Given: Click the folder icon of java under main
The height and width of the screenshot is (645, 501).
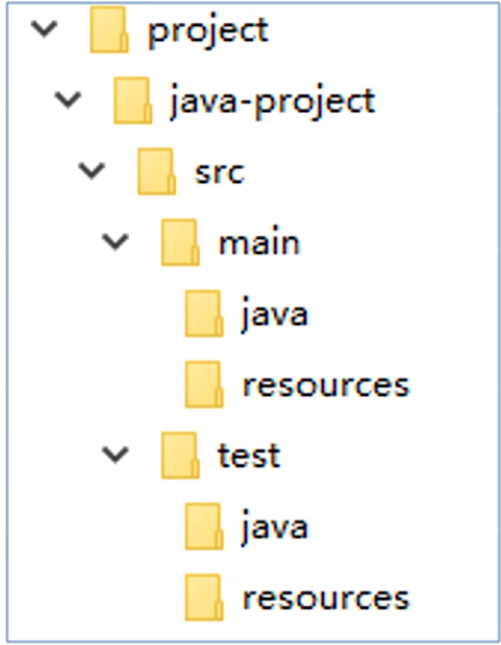Looking at the screenshot, I should (204, 313).
